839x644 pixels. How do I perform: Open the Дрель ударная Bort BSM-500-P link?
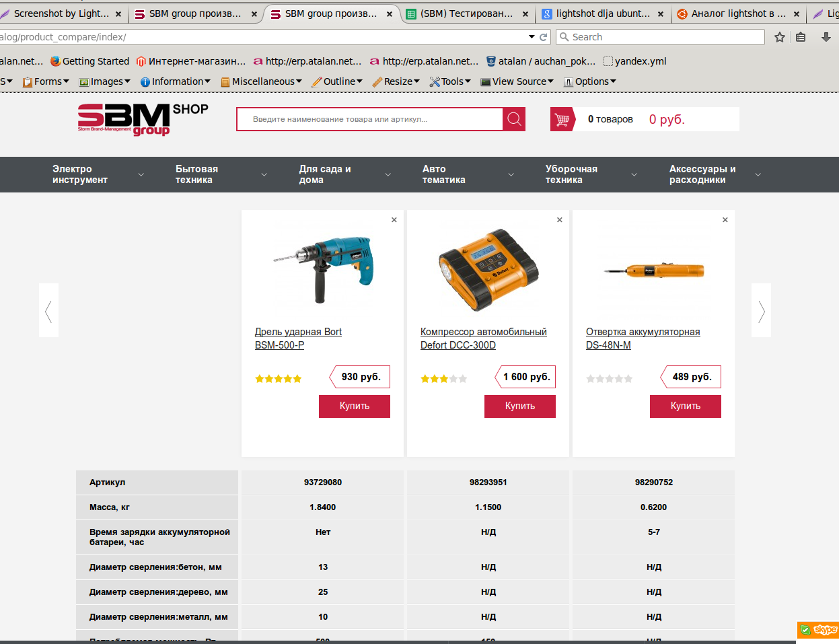(x=298, y=338)
